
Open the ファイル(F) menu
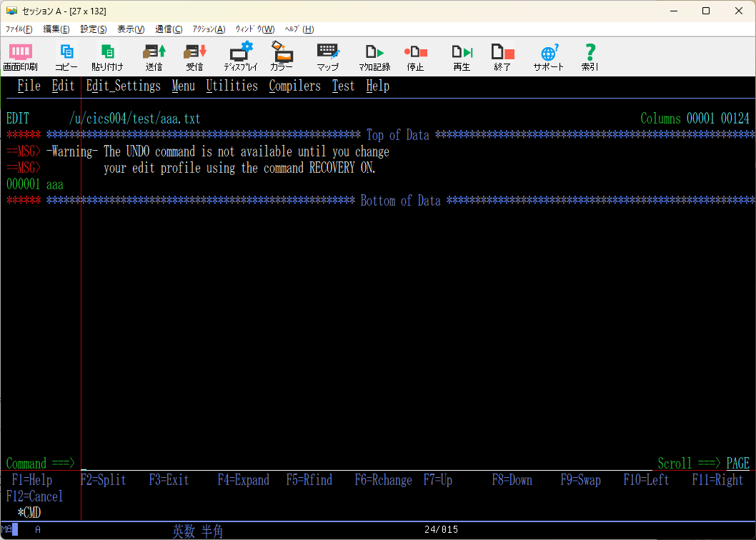[19, 29]
